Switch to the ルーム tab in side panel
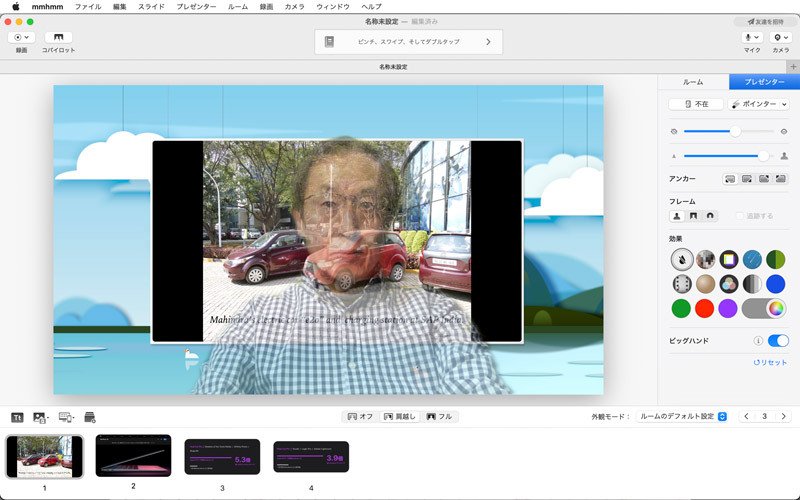Viewport: 800px width, 500px height. click(x=693, y=82)
